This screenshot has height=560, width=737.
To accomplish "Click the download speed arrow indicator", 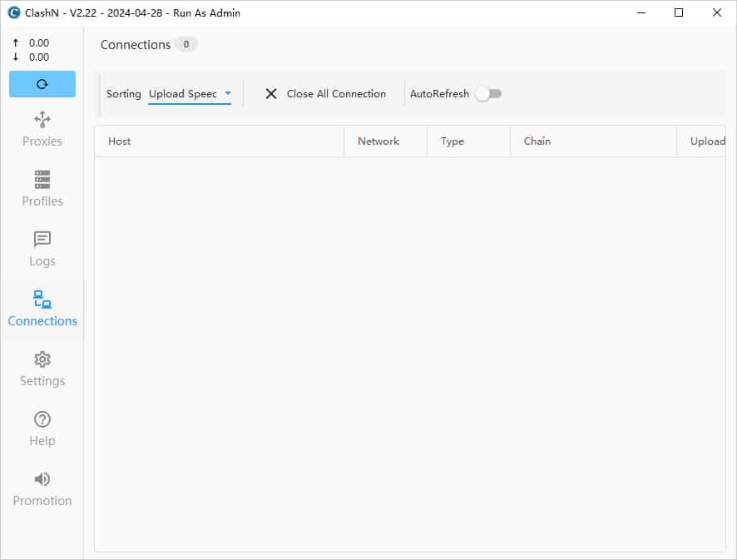I will pyautogui.click(x=16, y=57).
